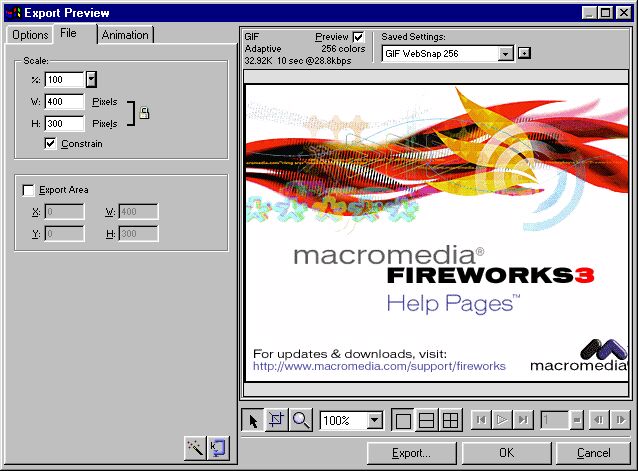Click the animation frame number field
Screen dimensions: 638x471
coord(554,420)
